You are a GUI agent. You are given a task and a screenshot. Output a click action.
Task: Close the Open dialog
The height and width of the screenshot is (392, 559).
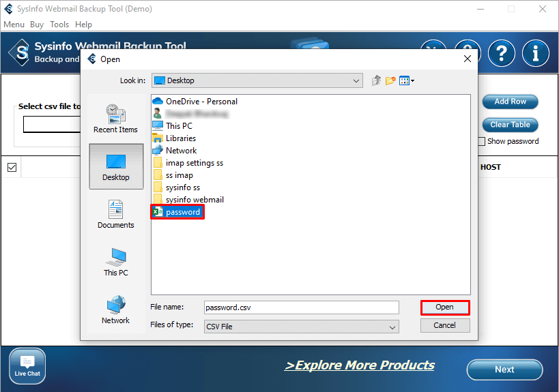tap(468, 59)
